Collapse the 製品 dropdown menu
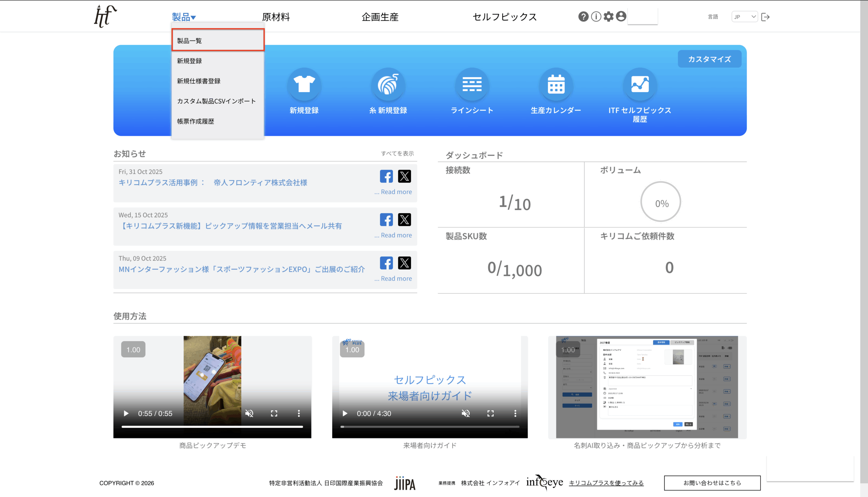 (184, 17)
